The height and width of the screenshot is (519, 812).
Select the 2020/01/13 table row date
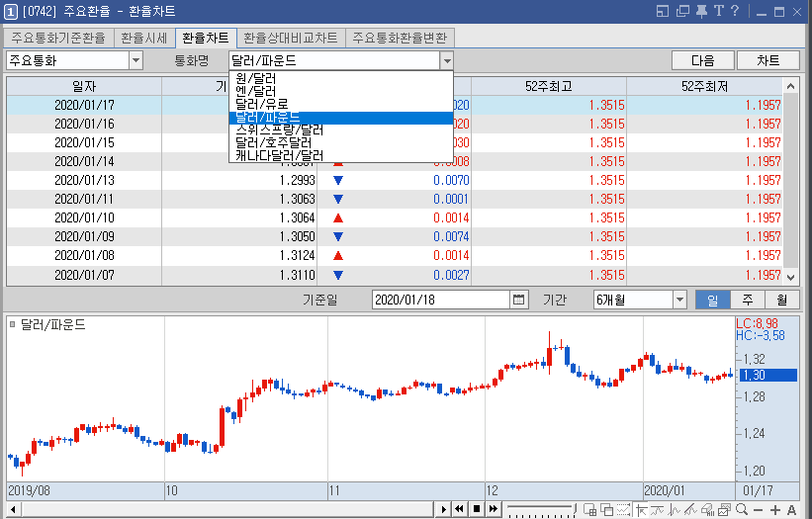point(84,180)
